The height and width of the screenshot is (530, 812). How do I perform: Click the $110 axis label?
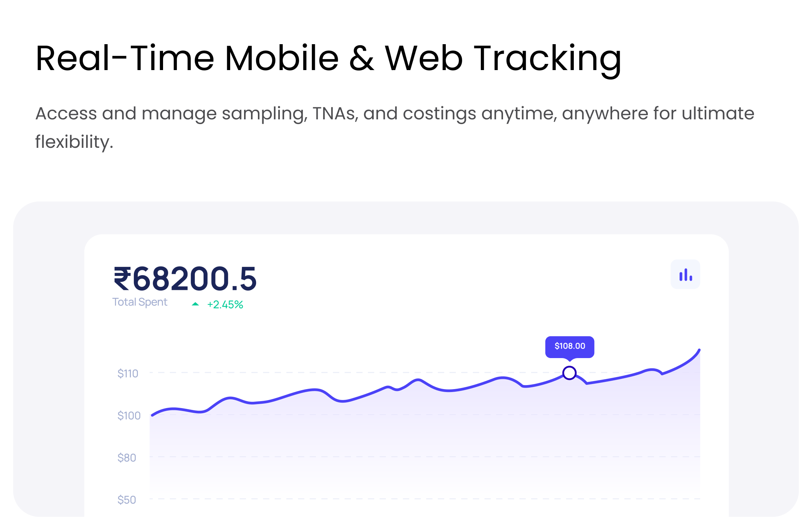(128, 373)
